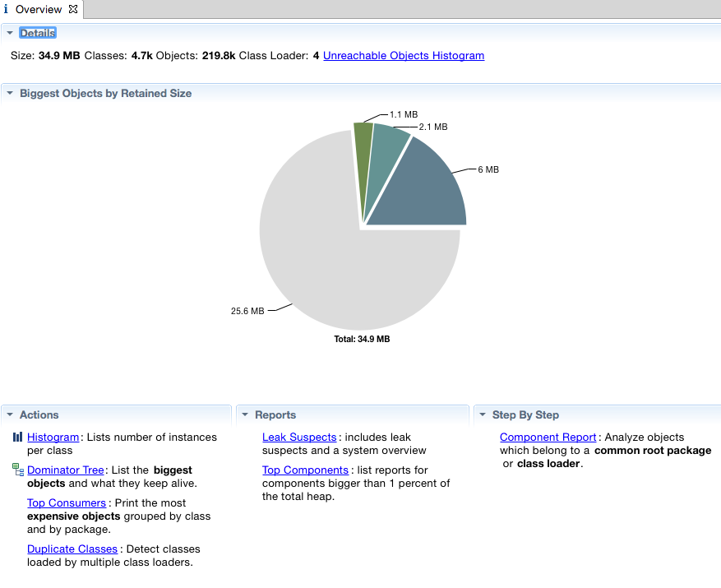Open the Duplicate Classes link
This screenshot has width=721, height=588.
[x=72, y=549]
